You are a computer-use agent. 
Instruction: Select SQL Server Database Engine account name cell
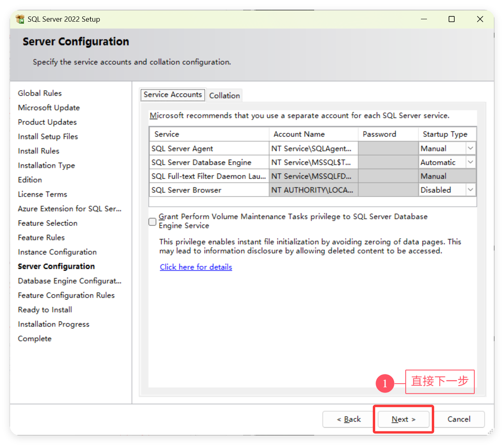(313, 162)
